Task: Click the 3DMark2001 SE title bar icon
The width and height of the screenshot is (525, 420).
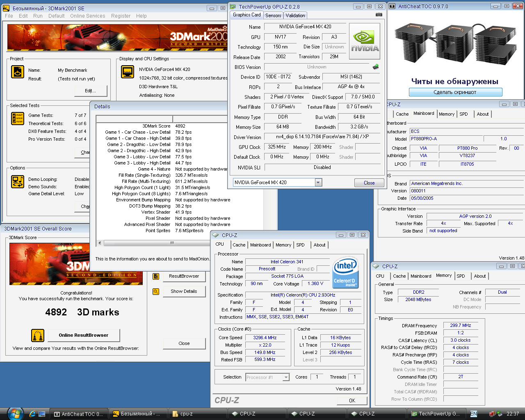Action: pyautogui.click(x=6, y=8)
